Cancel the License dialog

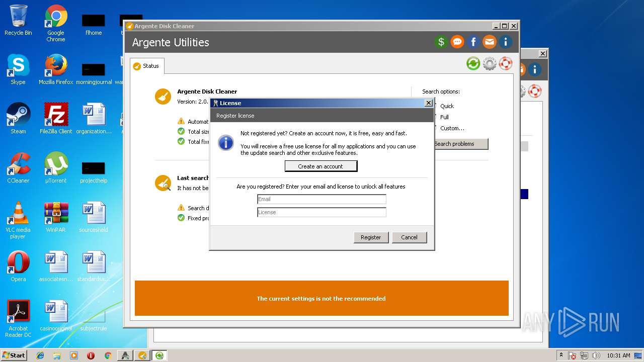[409, 237]
